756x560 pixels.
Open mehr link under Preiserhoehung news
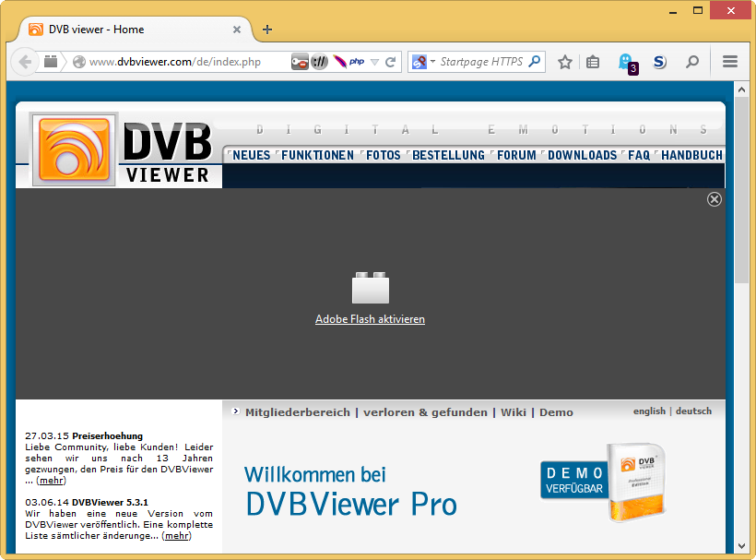pyautogui.click(x=51, y=481)
